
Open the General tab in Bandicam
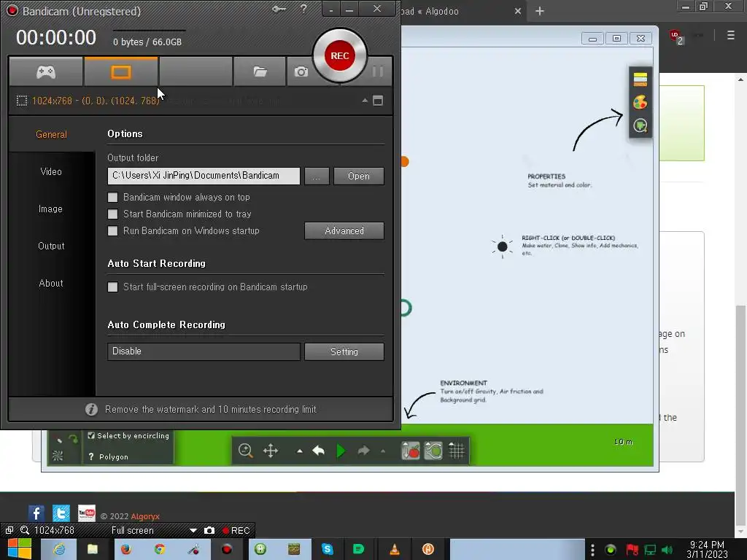(x=52, y=134)
